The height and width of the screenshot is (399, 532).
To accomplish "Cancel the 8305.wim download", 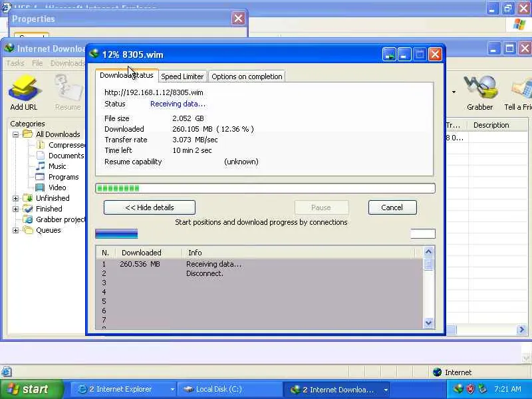I will 392,207.
